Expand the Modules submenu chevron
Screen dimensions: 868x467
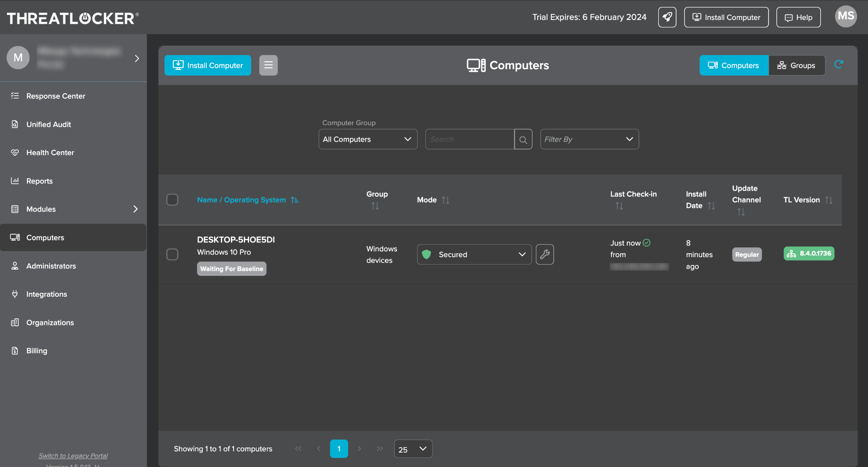(x=135, y=209)
